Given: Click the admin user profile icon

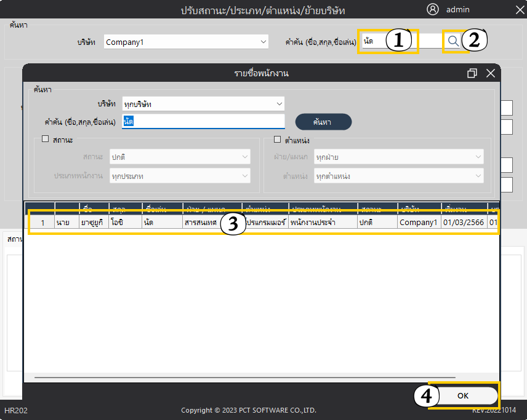Looking at the screenshot, I should pyautogui.click(x=433, y=9).
